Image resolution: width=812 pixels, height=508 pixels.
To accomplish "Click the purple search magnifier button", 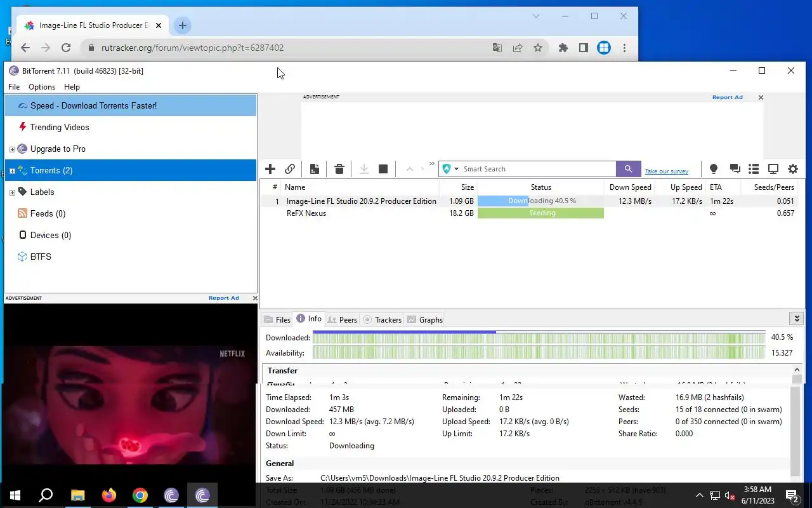I will (x=628, y=169).
